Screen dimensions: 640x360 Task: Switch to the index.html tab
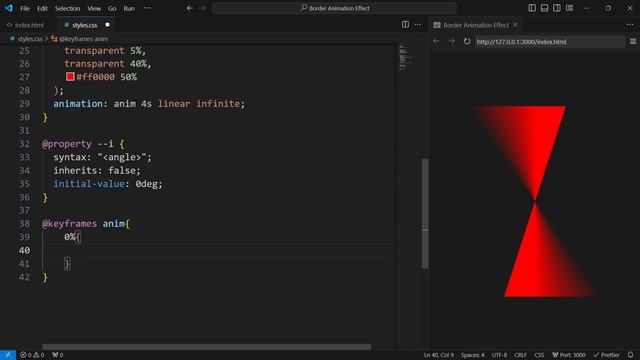click(x=25, y=25)
